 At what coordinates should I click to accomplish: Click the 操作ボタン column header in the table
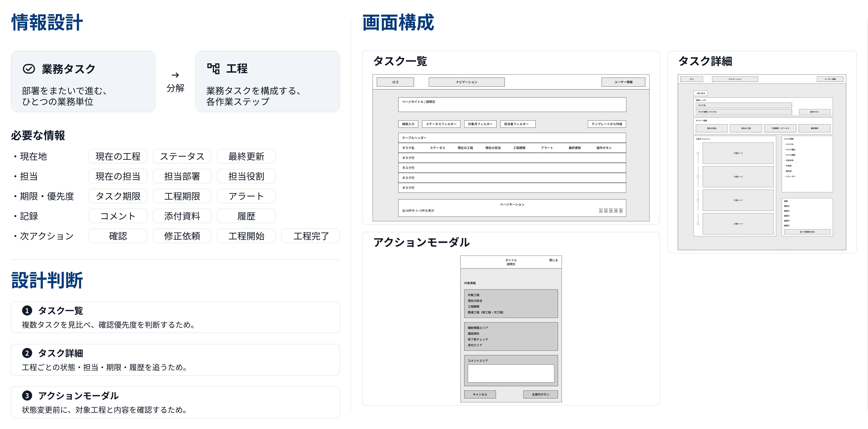tap(604, 148)
